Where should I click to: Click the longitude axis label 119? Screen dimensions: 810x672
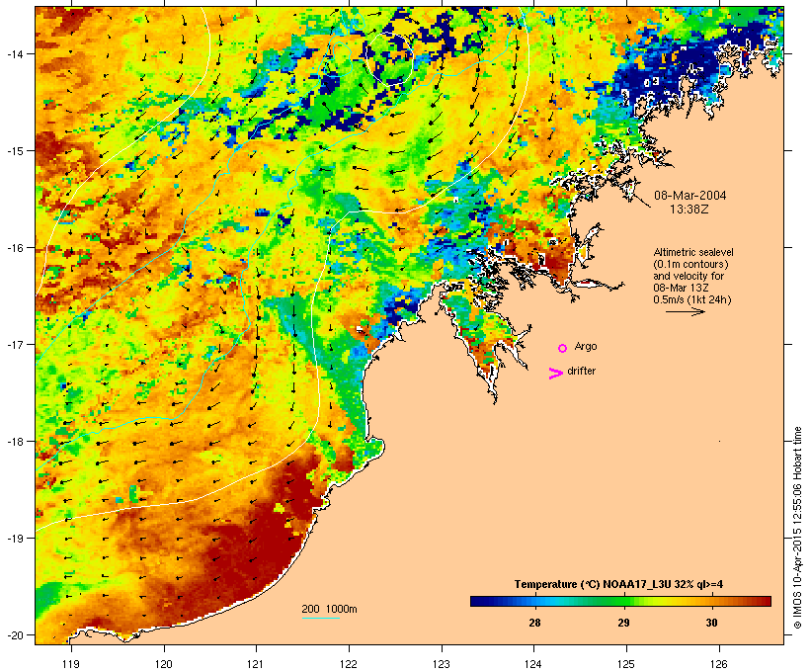point(71,664)
